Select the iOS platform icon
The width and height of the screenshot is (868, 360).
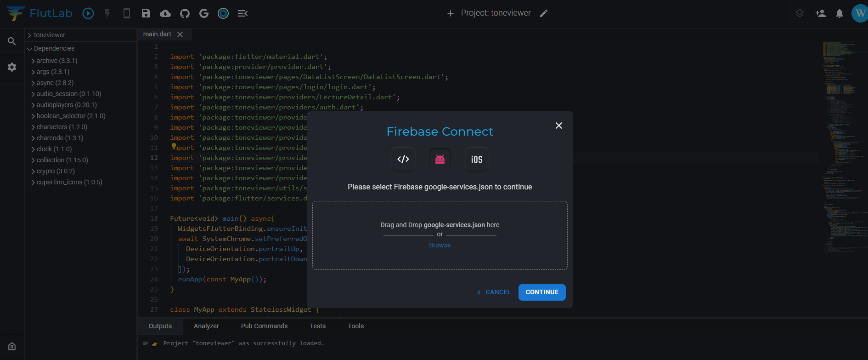point(477,159)
